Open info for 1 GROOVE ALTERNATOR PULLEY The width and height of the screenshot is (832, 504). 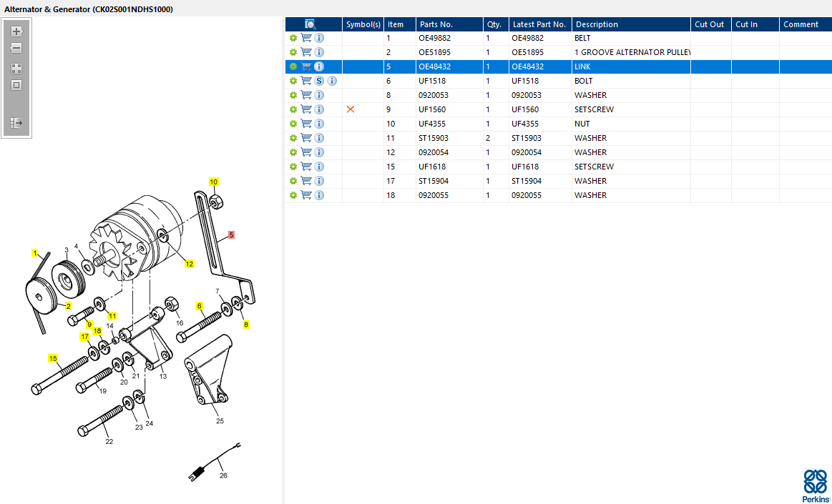pyautogui.click(x=319, y=52)
